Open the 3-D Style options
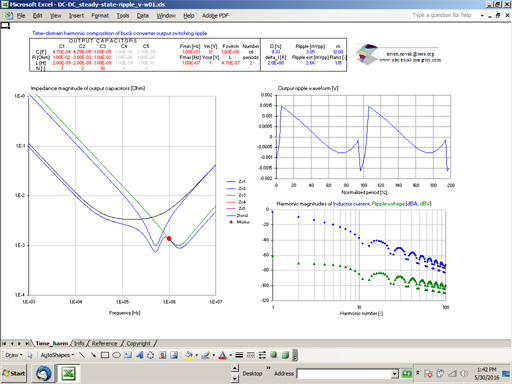Screen dimensions: 512x384 click(285, 355)
